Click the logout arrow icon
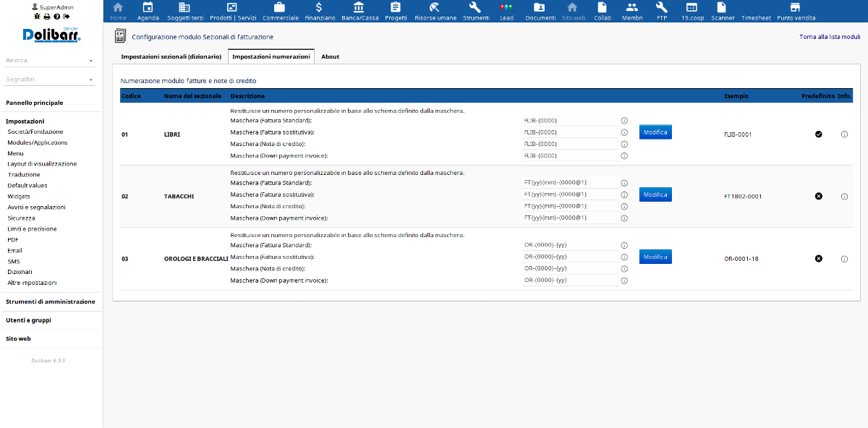This screenshot has height=428, width=868. coord(67,16)
